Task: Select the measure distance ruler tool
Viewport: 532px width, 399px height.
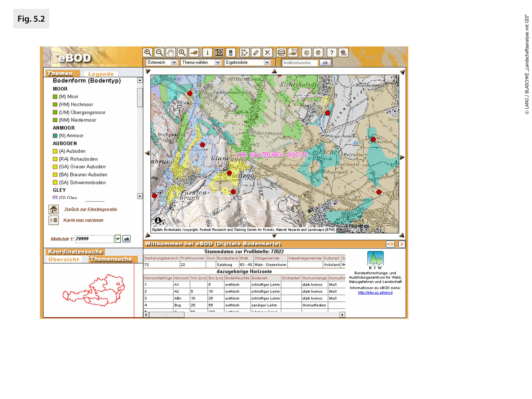Action: [x=244, y=52]
